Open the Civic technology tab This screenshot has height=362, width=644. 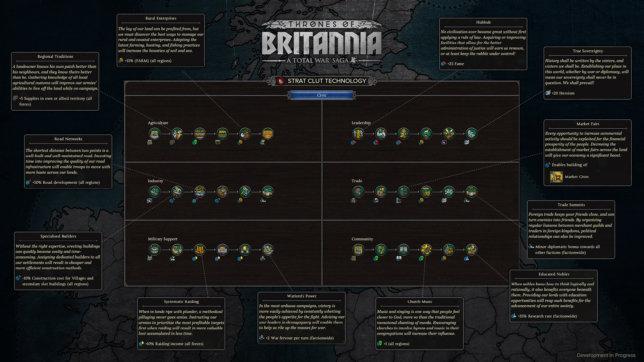click(x=322, y=95)
